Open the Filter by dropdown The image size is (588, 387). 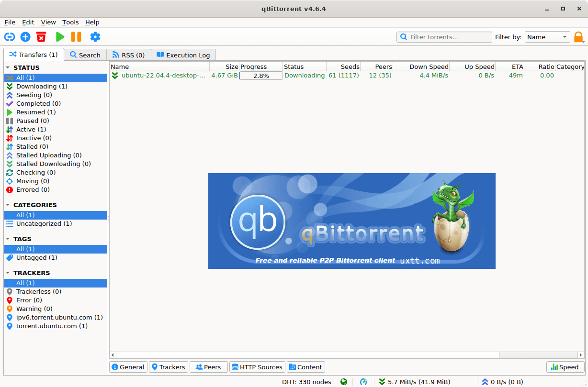pyautogui.click(x=547, y=37)
